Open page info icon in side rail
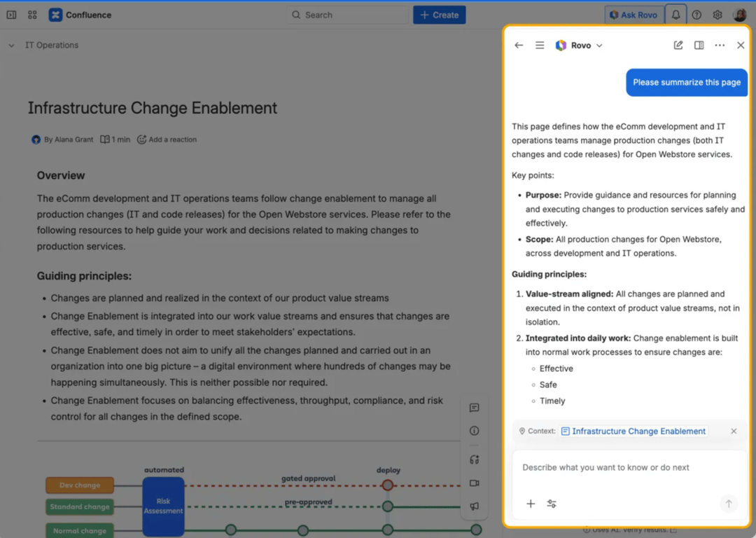Viewport: 756px width, 538px height. coord(474,431)
